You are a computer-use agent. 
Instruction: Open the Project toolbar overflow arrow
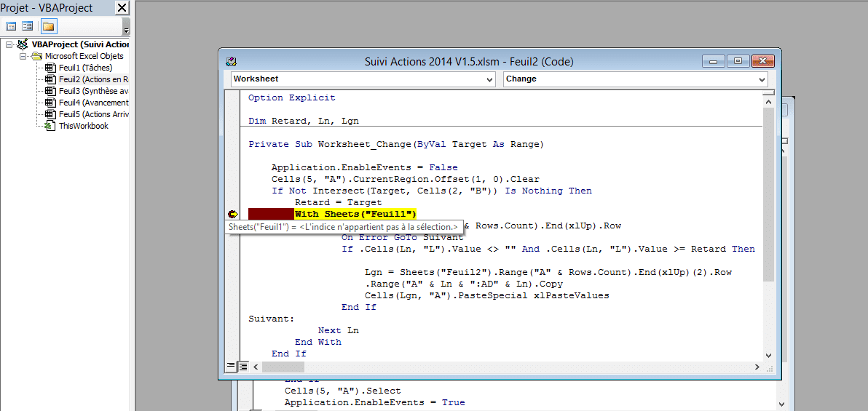(x=126, y=28)
